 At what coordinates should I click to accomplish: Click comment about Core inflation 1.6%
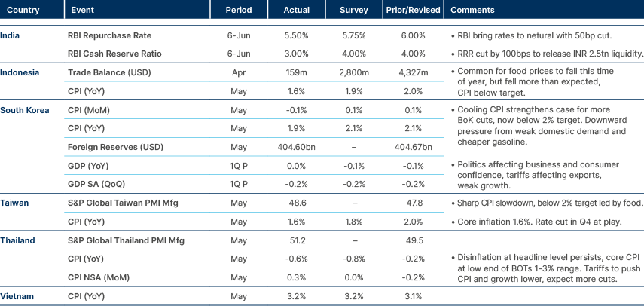(x=536, y=222)
